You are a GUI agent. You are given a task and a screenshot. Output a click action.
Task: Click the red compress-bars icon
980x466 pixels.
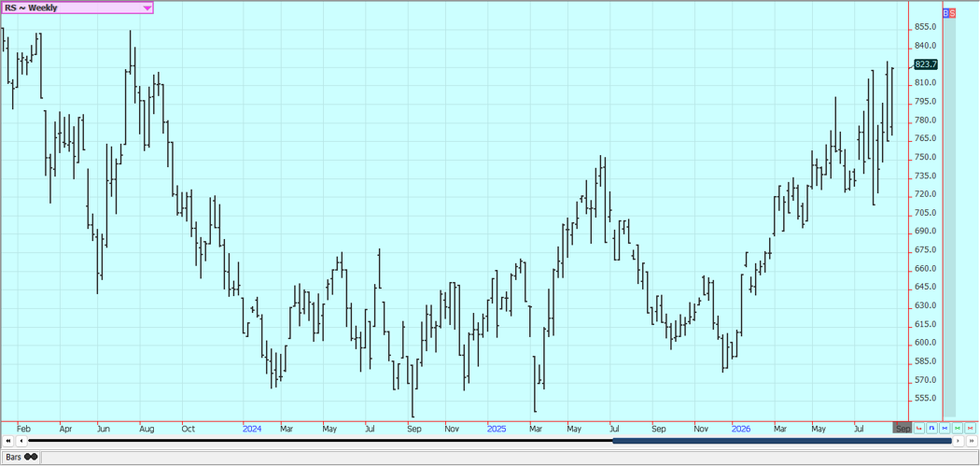coord(971,429)
